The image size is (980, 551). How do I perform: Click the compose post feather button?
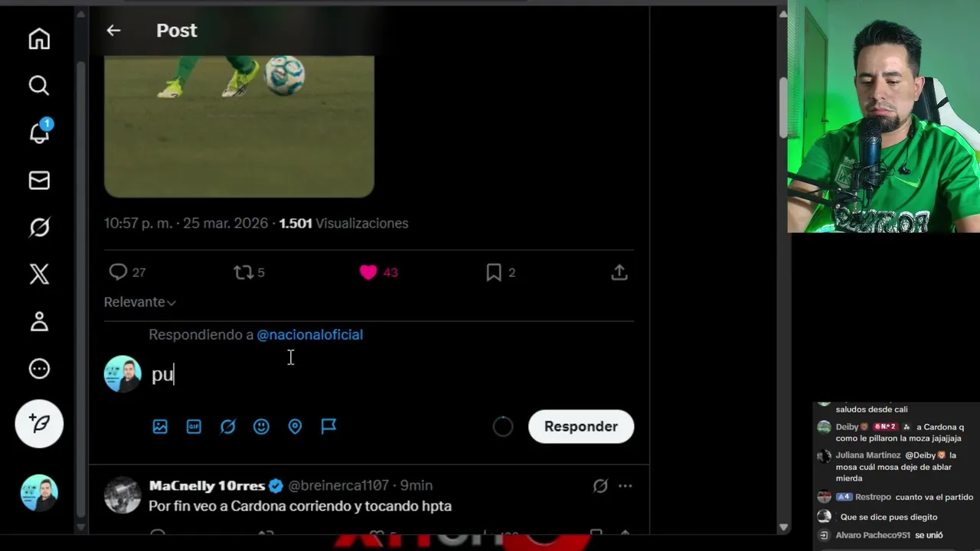tap(39, 423)
